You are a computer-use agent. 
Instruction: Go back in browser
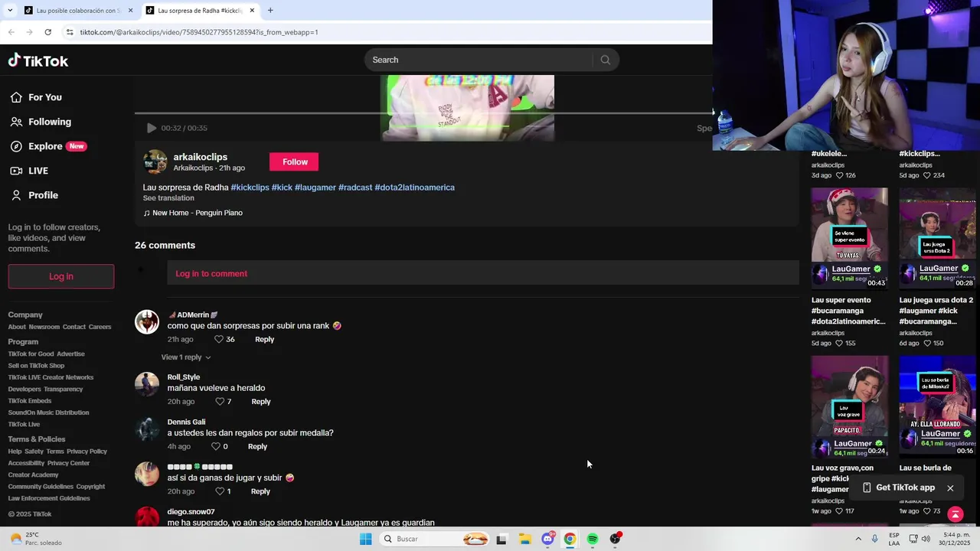point(11,32)
